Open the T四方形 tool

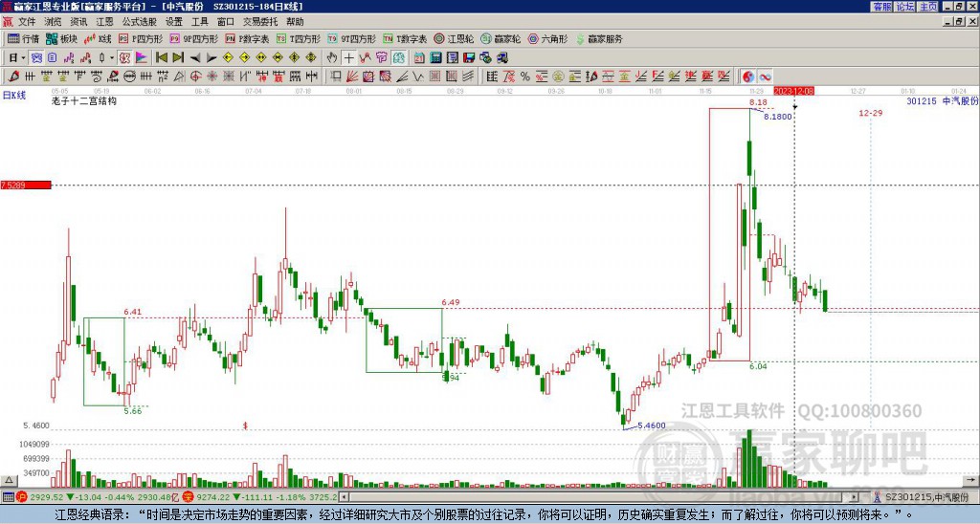click(299, 38)
